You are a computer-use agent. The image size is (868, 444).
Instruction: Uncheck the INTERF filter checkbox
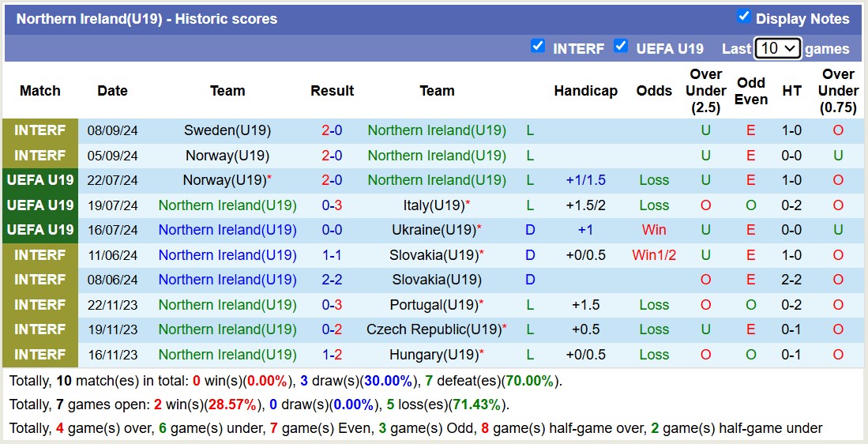538,46
